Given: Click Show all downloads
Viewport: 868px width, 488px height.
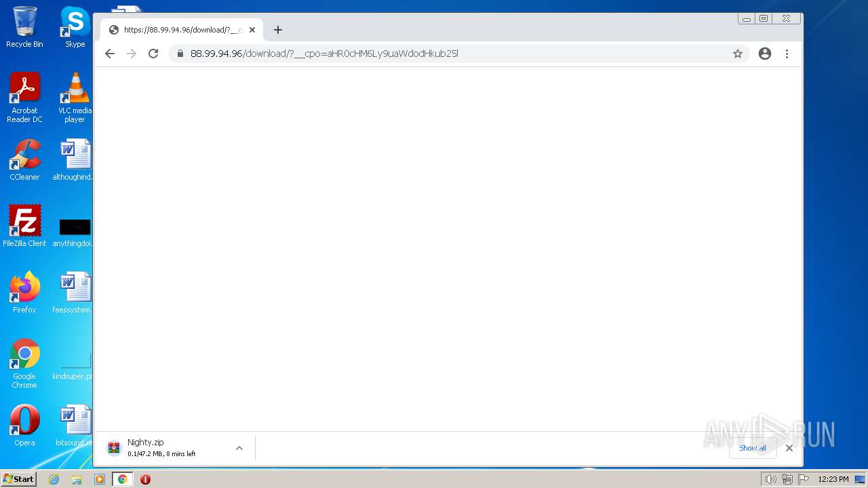Looking at the screenshot, I should (x=752, y=448).
